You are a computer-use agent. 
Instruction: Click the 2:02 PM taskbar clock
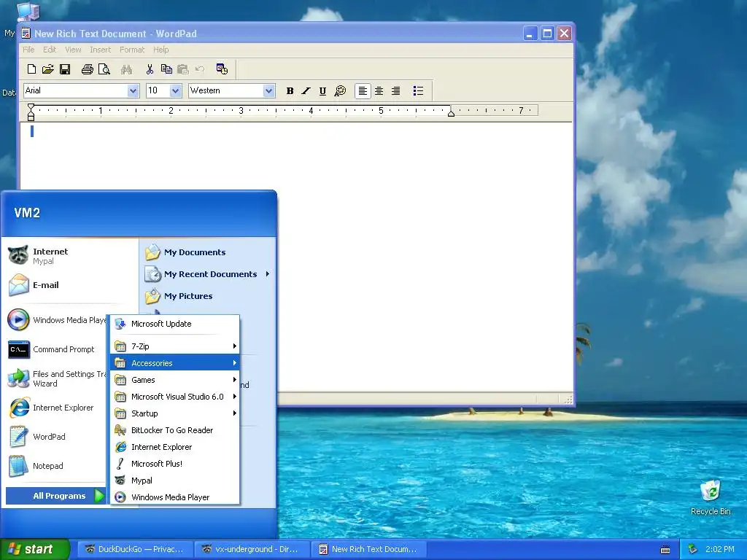[x=720, y=550]
